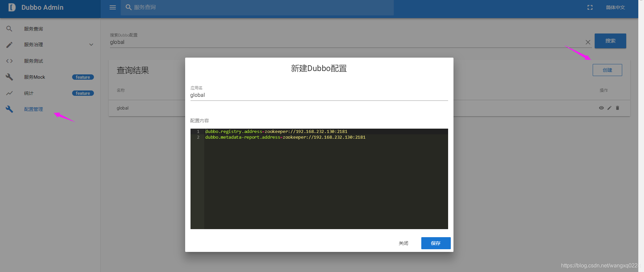Click the feature badge next to 服务Mock
This screenshot has width=644, height=272.
click(83, 77)
